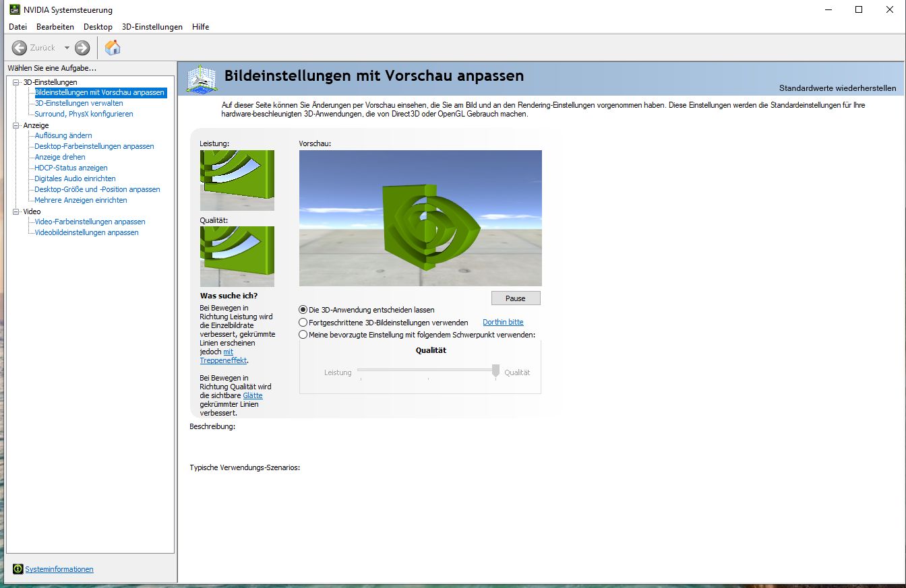Open 'Anzeige drehen' in the tree
This screenshot has width=906, height=588.
pos(60,157)
